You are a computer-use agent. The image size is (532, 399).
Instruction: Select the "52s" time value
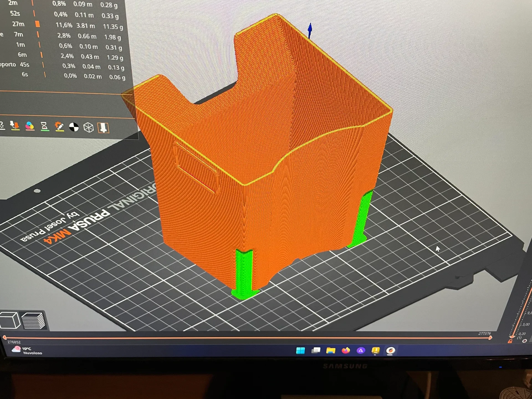coord(15,14)
